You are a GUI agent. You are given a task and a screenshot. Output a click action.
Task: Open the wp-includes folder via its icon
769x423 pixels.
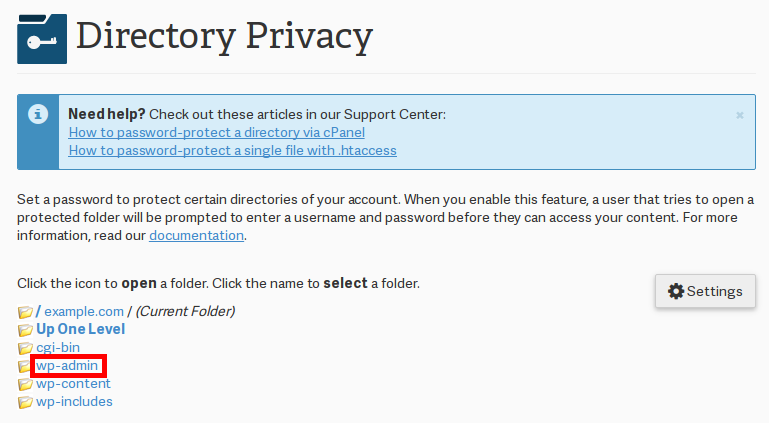click(x=25, y=403)
